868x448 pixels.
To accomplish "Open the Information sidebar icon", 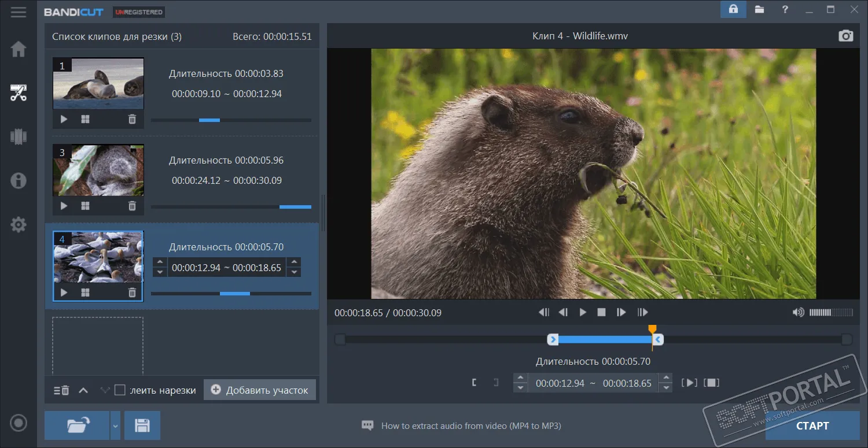I will [19, 180].
